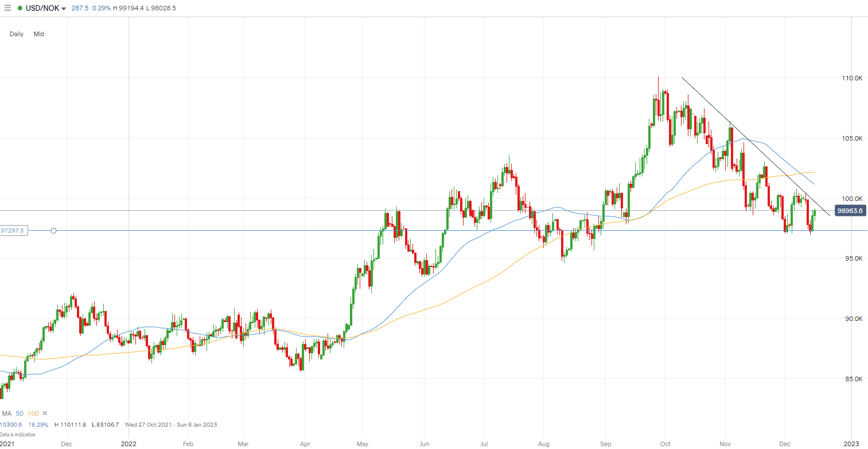The image size is (868, 449).
Task: Click the 287.5 change figure
Action: click(x=80, y=9)
